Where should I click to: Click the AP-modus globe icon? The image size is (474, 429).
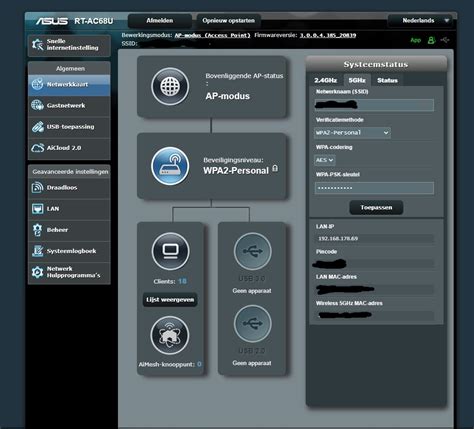click(170, 86)
